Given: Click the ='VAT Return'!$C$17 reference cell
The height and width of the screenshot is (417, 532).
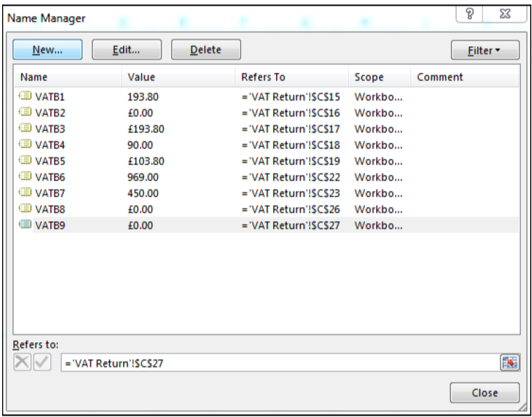Looking at the screenshot, I should pyautogui.click(x=291, y=129).
